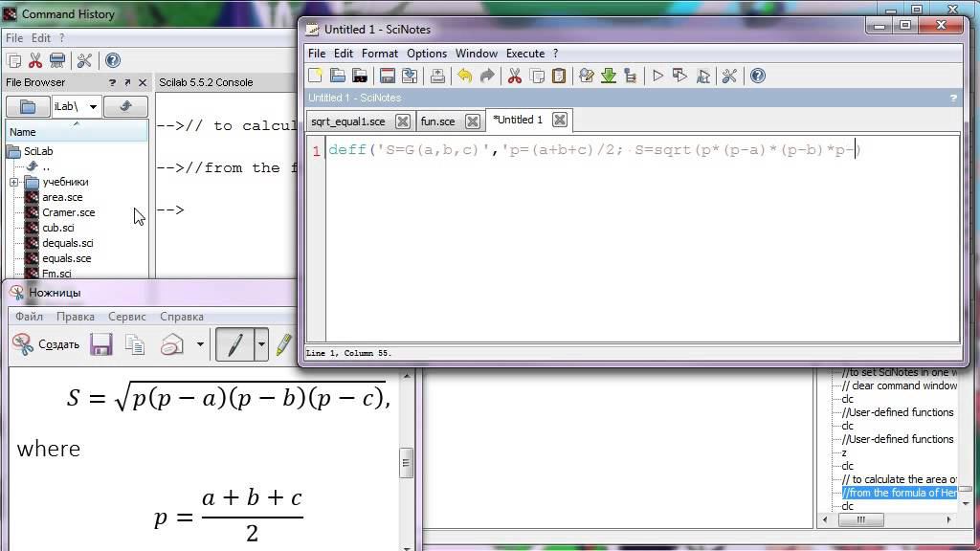This screenshot has height=551, width=980.
Task: Select the highlighted '//from the formula' history entry
Action: point(899,493)
